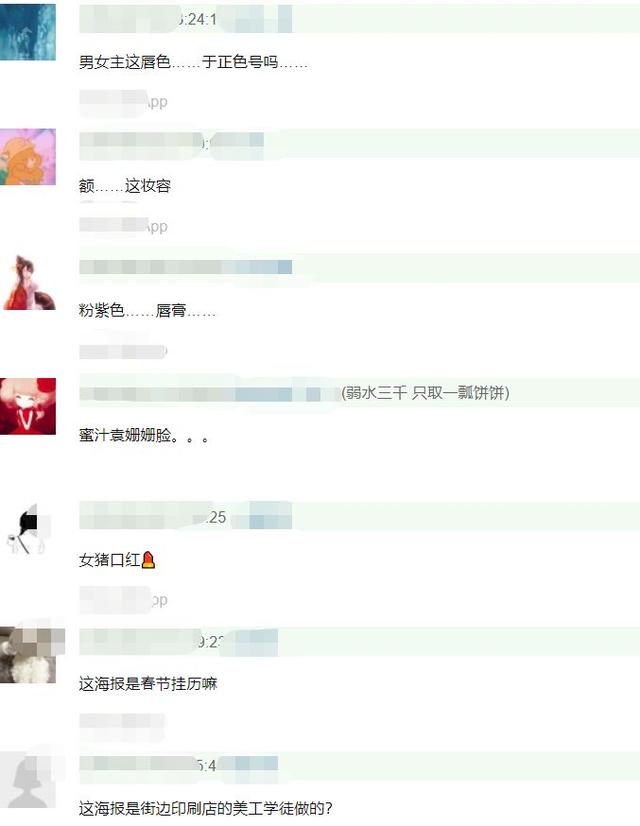Image resolution: width=640 pixels, height=826 pixels.
Task: Click the default gray silhouette avatar
Action: click(28, 780)
